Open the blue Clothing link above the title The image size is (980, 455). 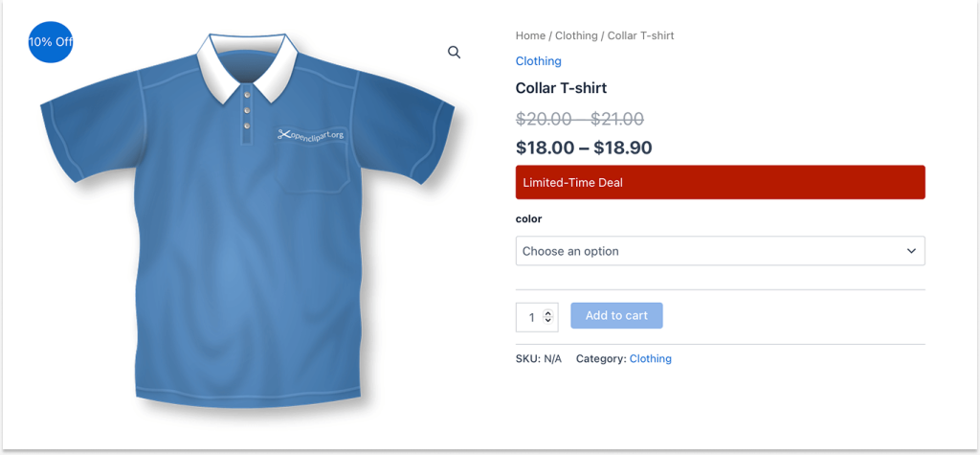538,60
